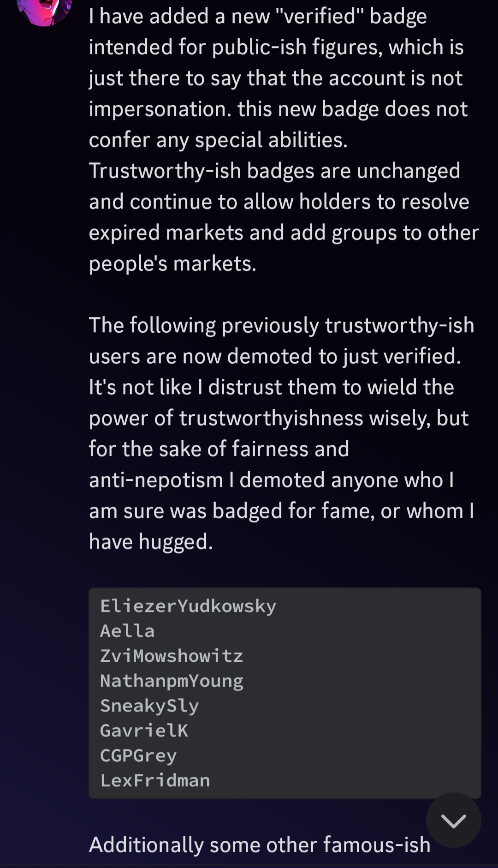The image size is (498, 868).
Task: Select EliezerYudkowsky in the code block
Action: (188, 606)
